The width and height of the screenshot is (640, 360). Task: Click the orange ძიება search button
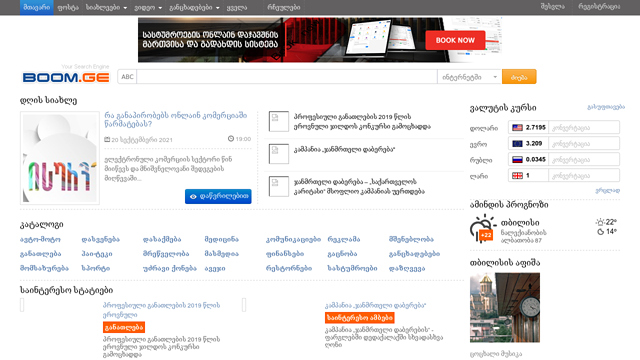pos(519,77)
